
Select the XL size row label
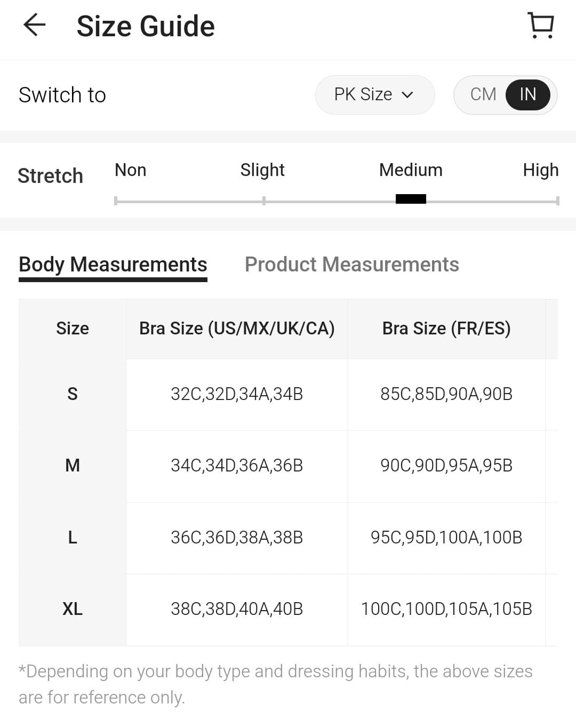73,609
